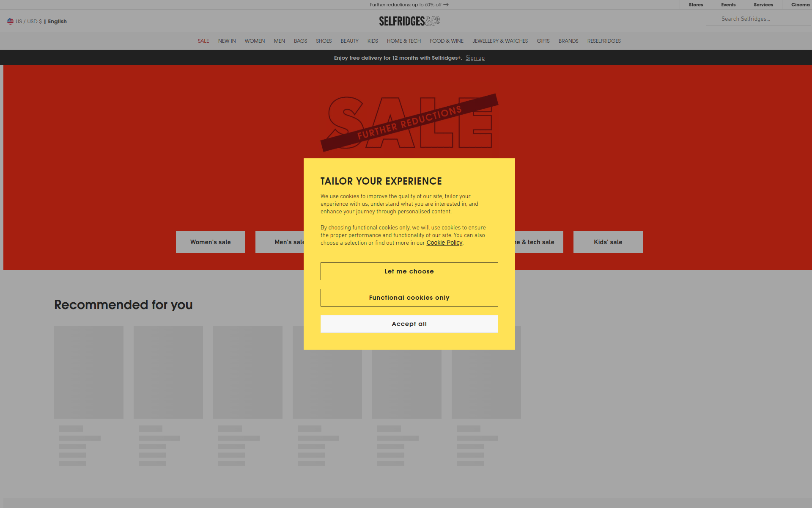This screenshot has width=812, height=508.
Task: Select the Men's sale button
Action: 280,242
